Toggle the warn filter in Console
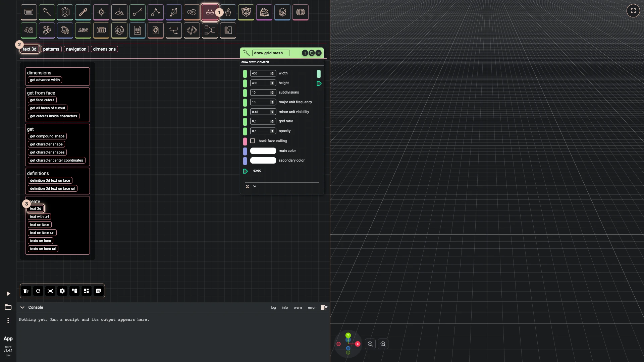This screenshot has width=644, height=362. point(298,307)
